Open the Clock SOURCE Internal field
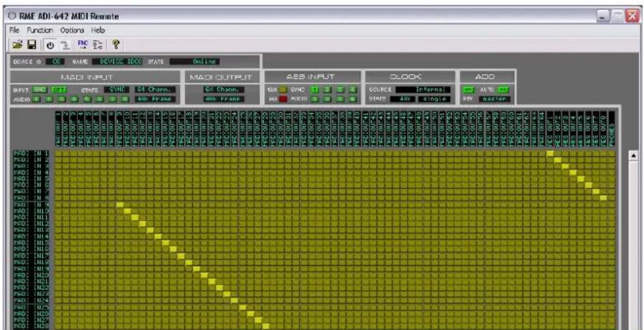 coord(423,90)
